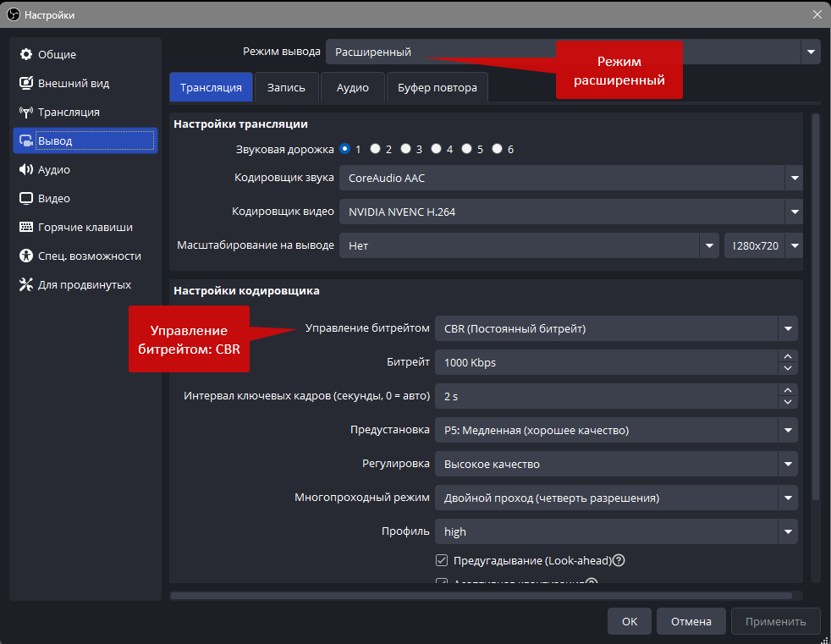This screenshot has height=644, width=831.
Task: Click the Трансляция antenna icon in sidebar
Action: point(26,112)
